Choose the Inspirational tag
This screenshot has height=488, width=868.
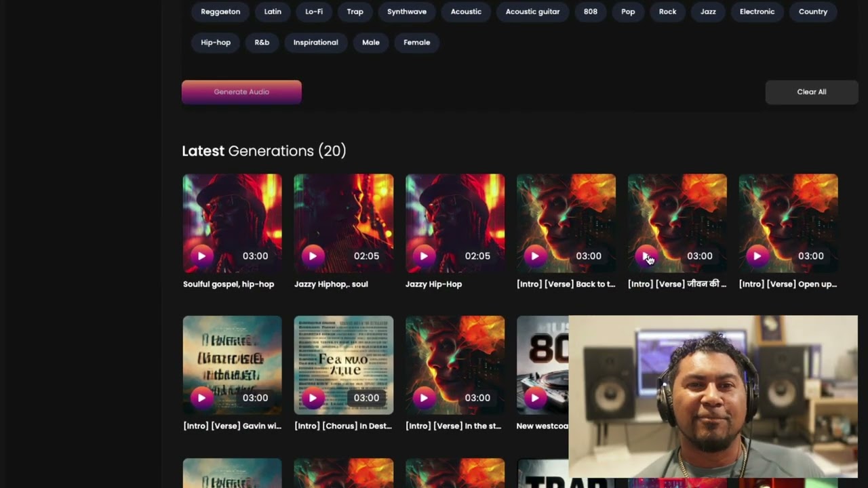click(x=315, y=42)
